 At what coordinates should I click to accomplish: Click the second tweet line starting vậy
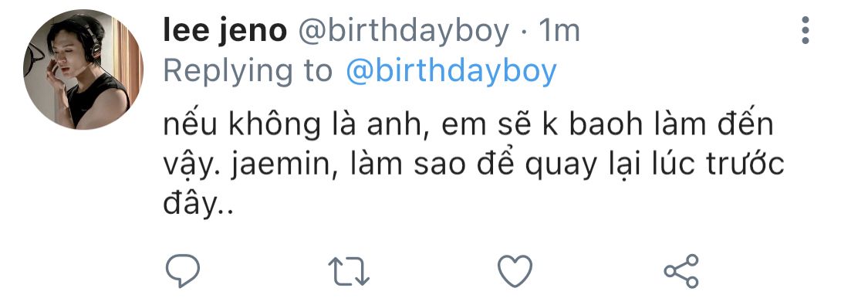coord(473,166)
